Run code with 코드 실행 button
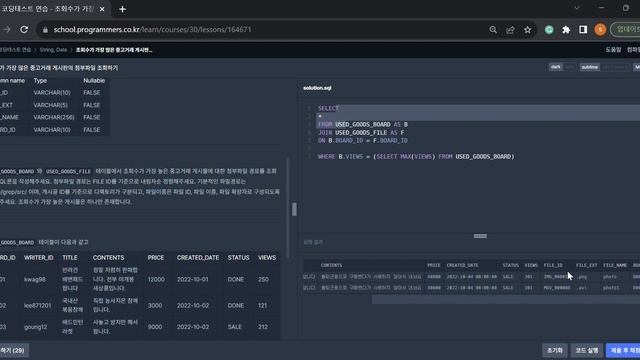 (x=587, y=350)
